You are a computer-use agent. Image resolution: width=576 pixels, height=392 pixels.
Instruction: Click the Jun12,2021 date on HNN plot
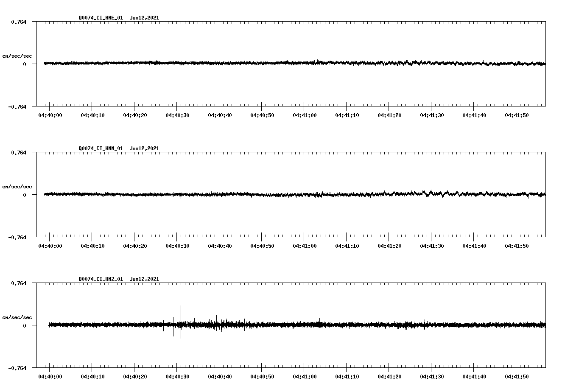[145, 148]
